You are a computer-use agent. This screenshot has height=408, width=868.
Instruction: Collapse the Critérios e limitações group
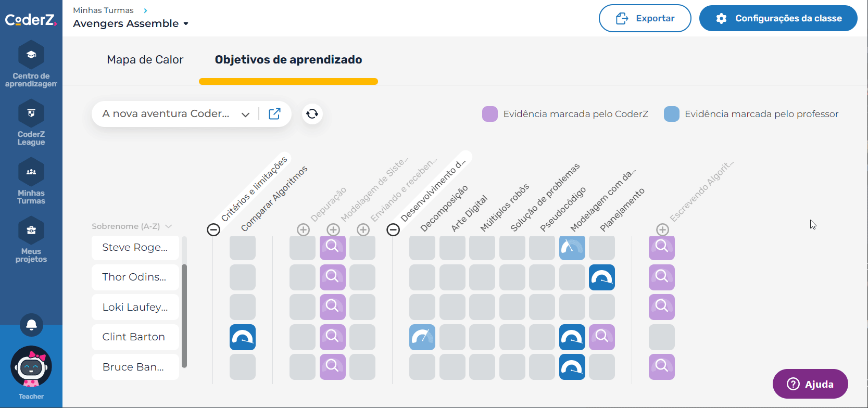coord(213,229)
